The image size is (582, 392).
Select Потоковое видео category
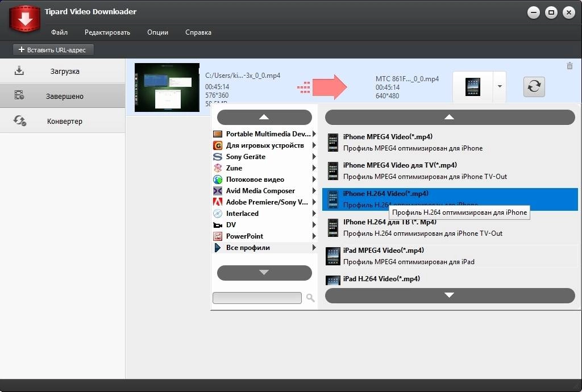(264, 180)
